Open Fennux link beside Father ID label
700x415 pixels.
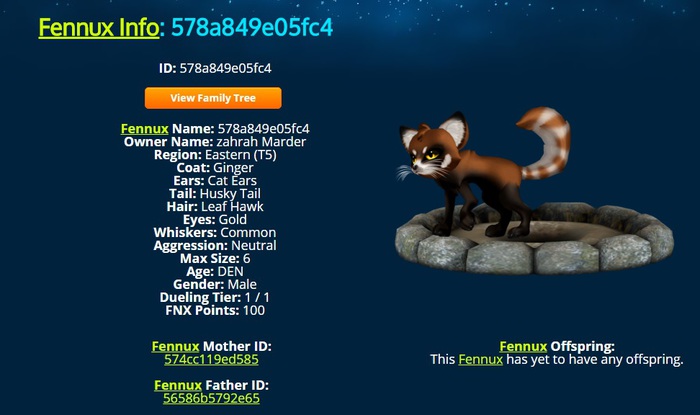pos(178,385)
